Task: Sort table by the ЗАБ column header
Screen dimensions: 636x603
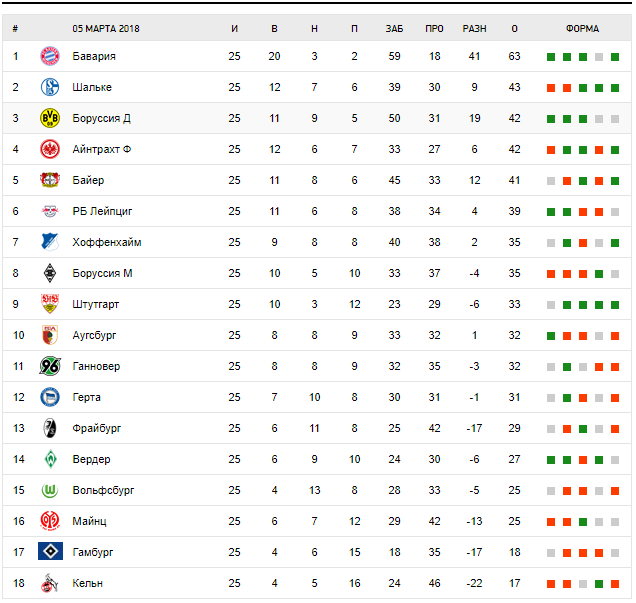Action: (394, 28)
